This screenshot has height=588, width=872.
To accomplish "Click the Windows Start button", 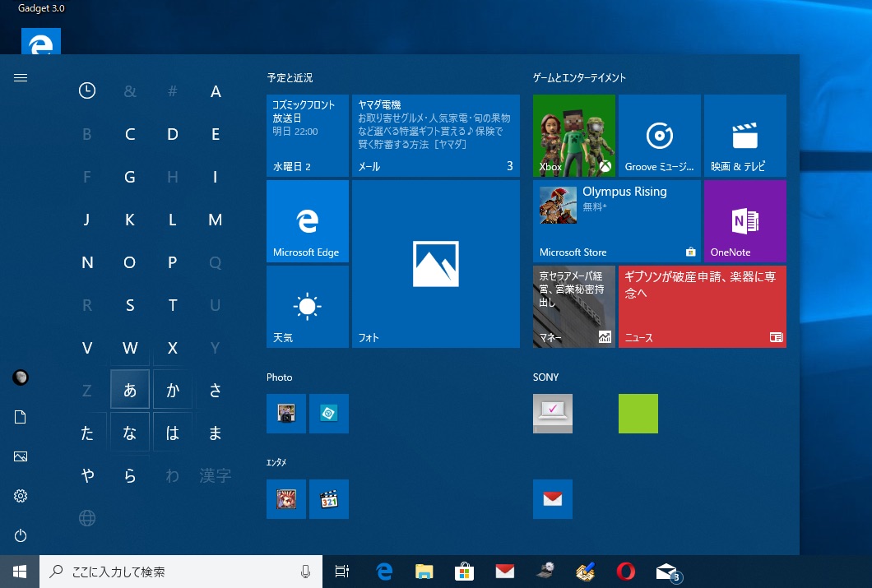I will (20, 572).
